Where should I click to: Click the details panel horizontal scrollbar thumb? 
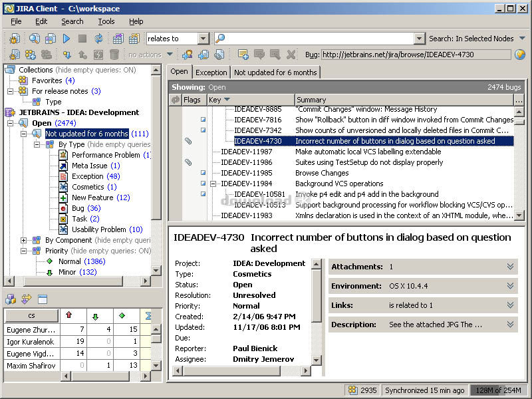(x=232, y=371)
